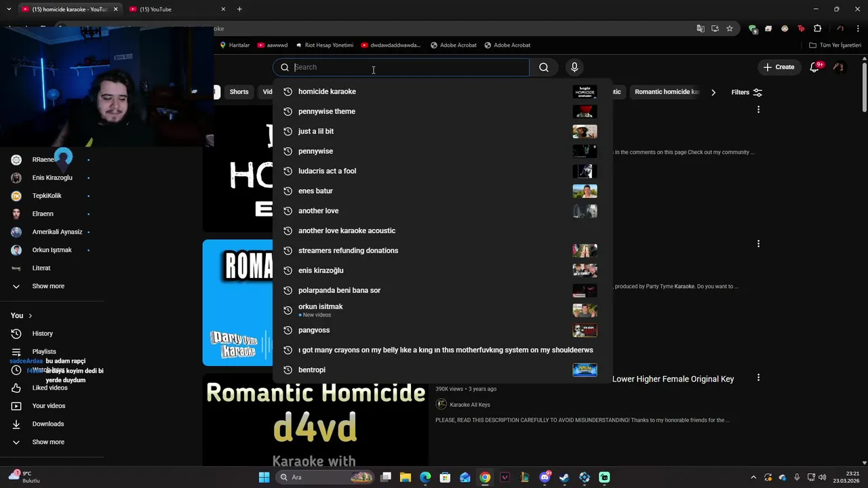This screenshot has width=868, height=488.
Task: Activate voice search microphone icon
Action: point(574,67)
